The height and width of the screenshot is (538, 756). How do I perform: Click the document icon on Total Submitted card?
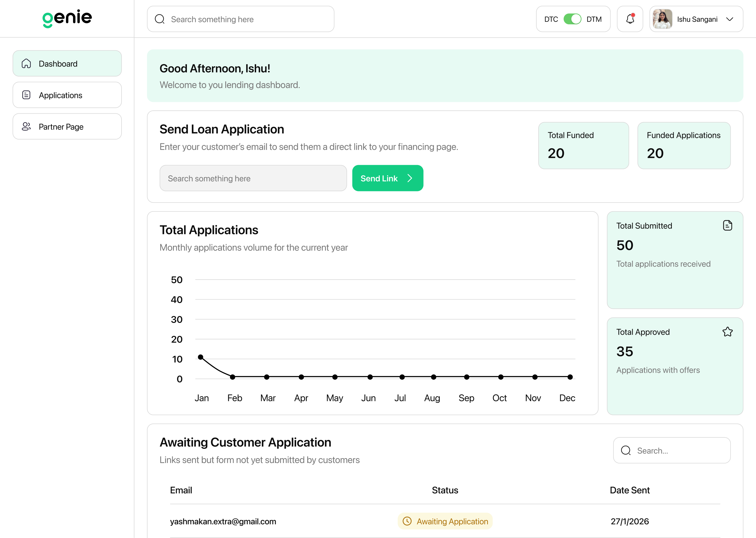(x=727, y=225)
